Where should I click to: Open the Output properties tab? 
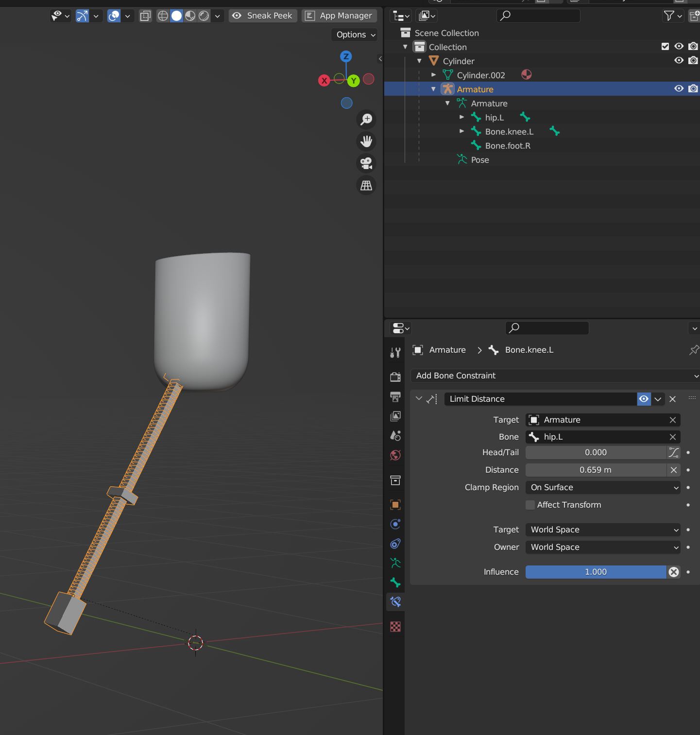395,397
